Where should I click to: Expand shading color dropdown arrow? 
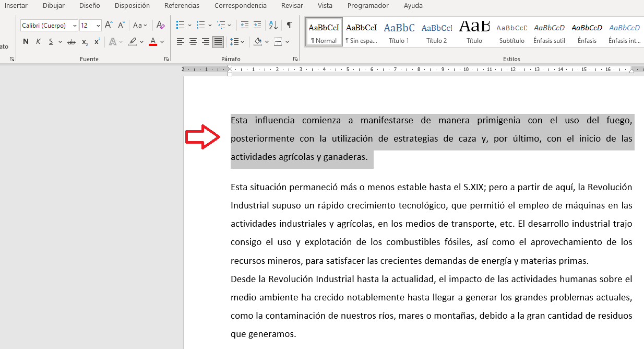coord(267,42)
